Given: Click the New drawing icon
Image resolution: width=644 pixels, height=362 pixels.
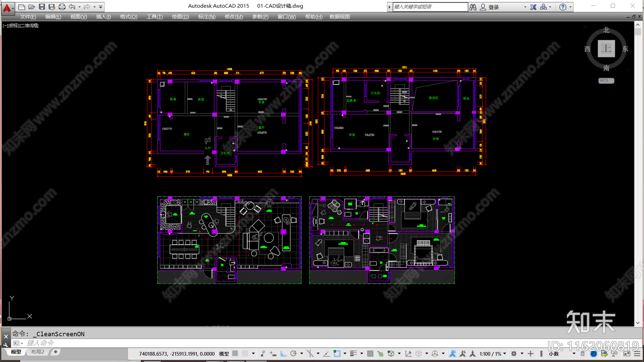Looking at the screenshot, I should (22, 7).
